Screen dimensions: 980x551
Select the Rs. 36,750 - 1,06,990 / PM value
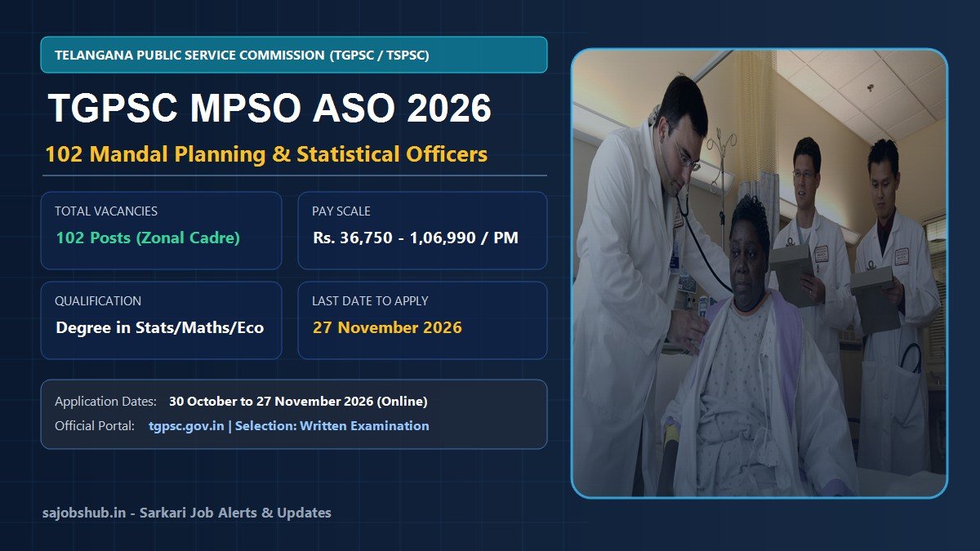(416, 238)
